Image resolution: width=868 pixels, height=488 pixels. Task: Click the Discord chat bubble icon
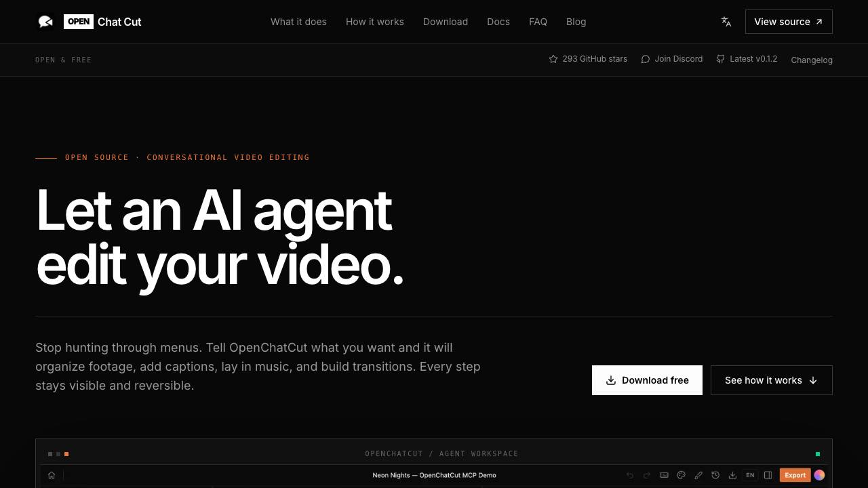[646, 59]
